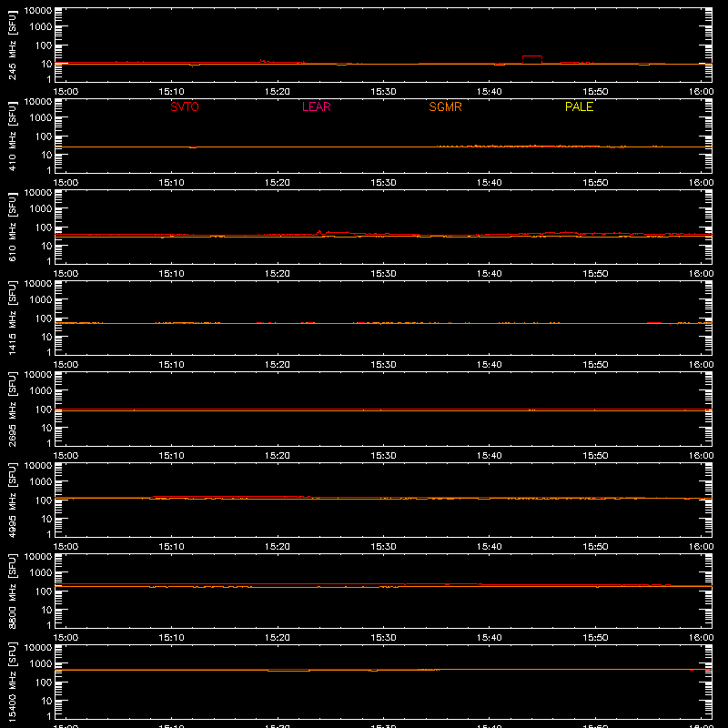Click the 100 tick label of the 2695 MHz plot

click(44, 409)
